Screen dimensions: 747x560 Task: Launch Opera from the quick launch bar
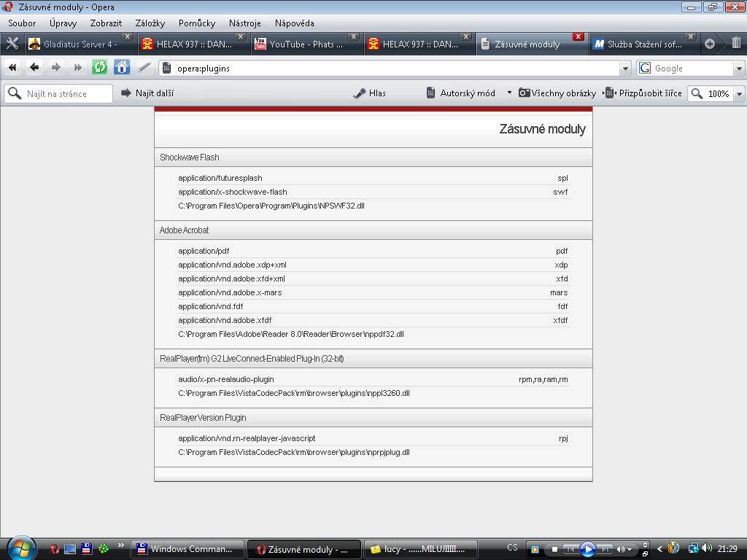54,549
